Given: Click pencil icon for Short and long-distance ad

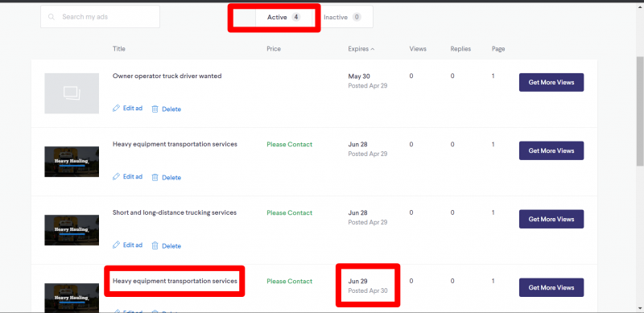Looking at the screenshot, I should (116, 245).
